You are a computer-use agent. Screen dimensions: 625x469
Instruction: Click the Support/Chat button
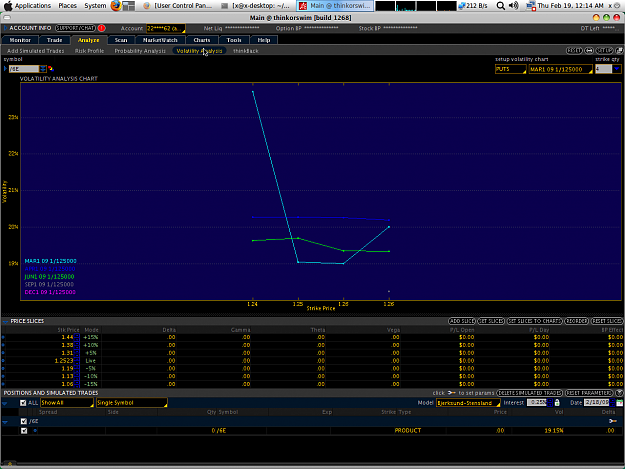(75, 28)
